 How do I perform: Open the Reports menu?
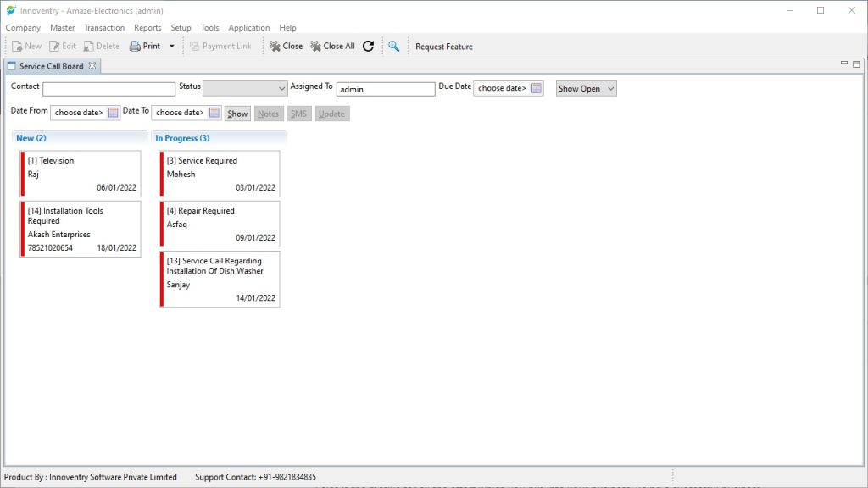[147, 28]
